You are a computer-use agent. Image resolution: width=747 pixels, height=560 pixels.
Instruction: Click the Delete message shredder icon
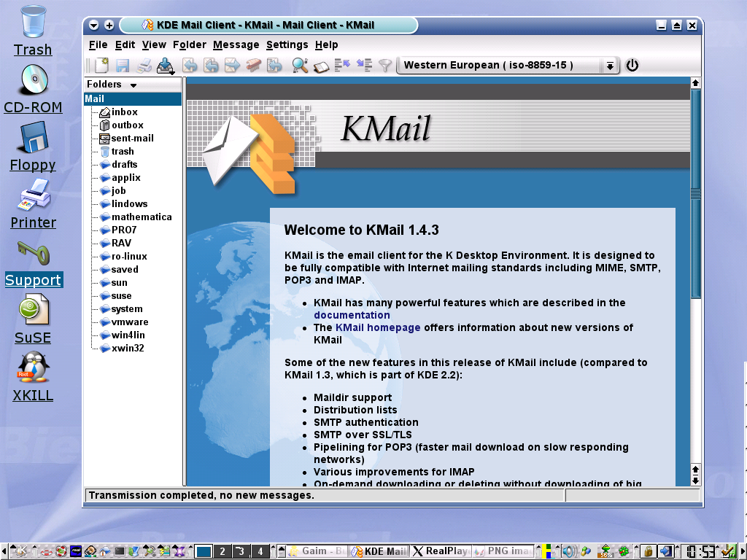(x=253, y=65)
